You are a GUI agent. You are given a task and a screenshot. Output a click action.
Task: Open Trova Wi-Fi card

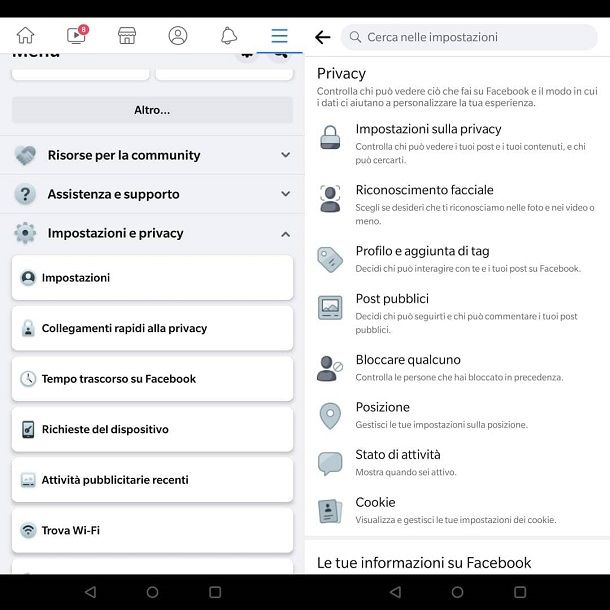(x=152, y=531)
